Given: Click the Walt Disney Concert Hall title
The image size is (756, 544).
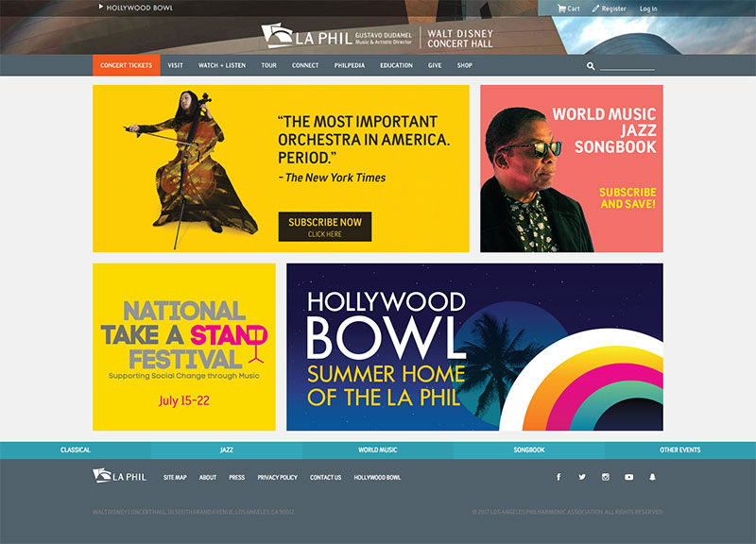Looking at the screenshot, I should (x=460, y=39).
